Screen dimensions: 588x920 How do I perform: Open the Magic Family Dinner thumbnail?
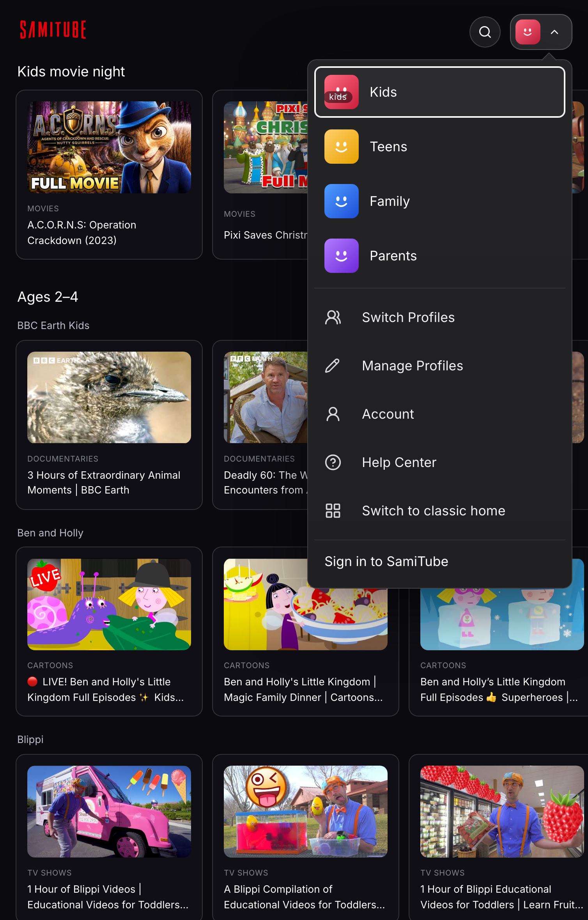click(x=306, y=619)
